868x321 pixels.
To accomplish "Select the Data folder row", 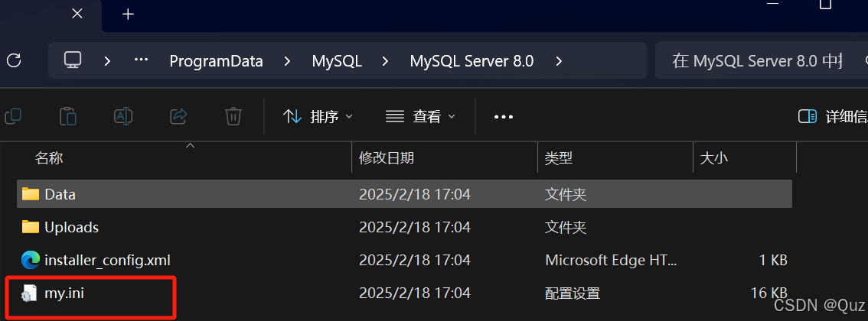I will [404, 194].
